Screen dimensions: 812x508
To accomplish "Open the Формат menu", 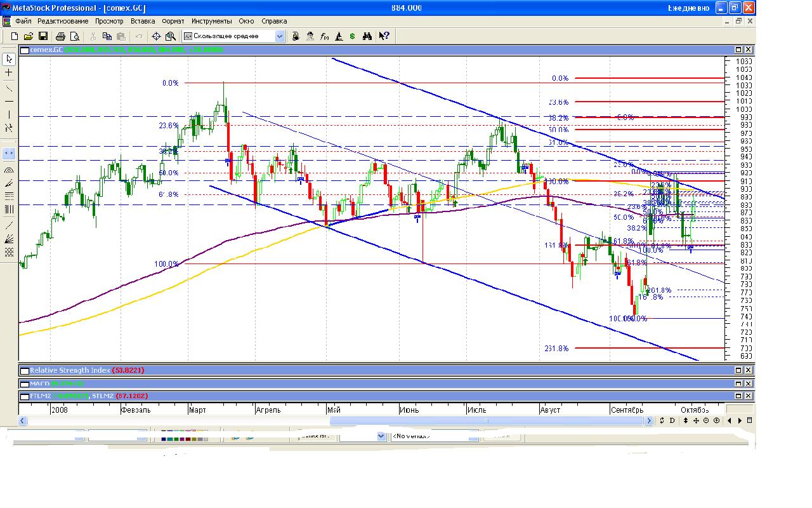I will tap(173, 21).
